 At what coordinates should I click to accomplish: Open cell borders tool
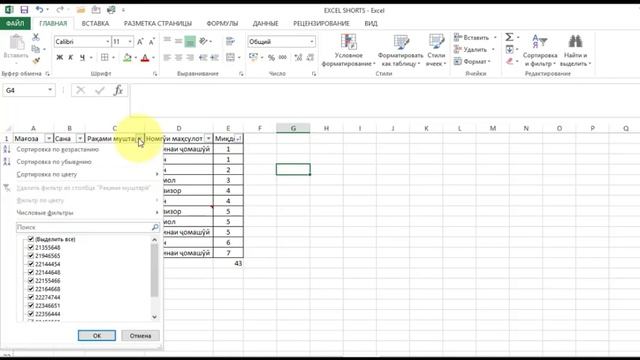[104, 58]
